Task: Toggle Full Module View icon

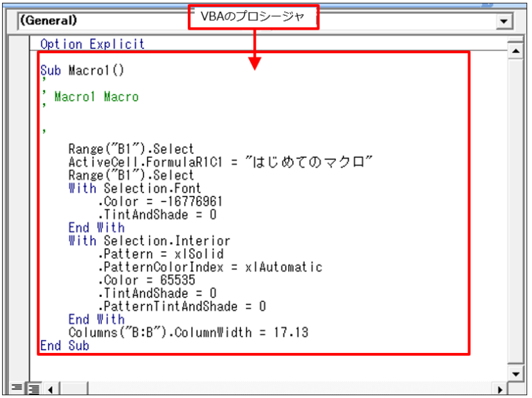Action: coord(32,388)
